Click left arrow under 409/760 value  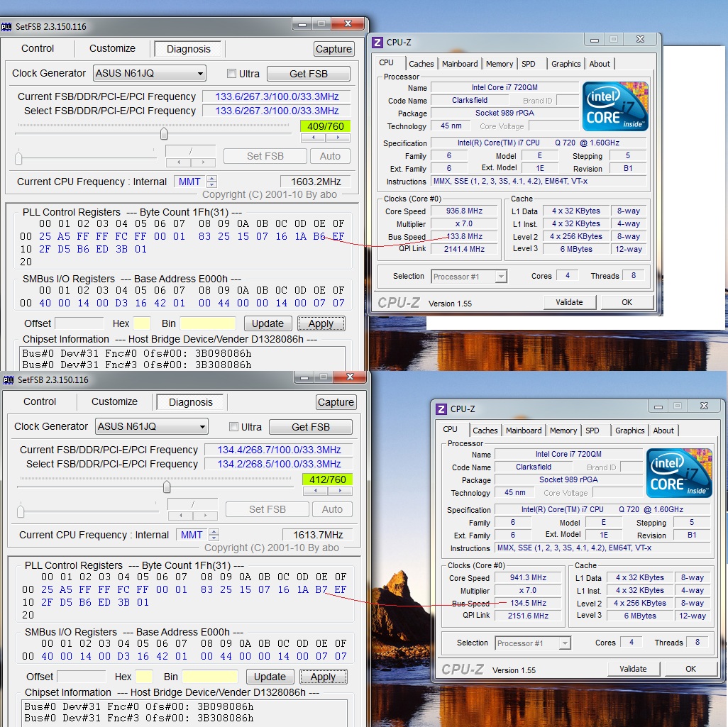pyautogui.click(x=314, y=138)
